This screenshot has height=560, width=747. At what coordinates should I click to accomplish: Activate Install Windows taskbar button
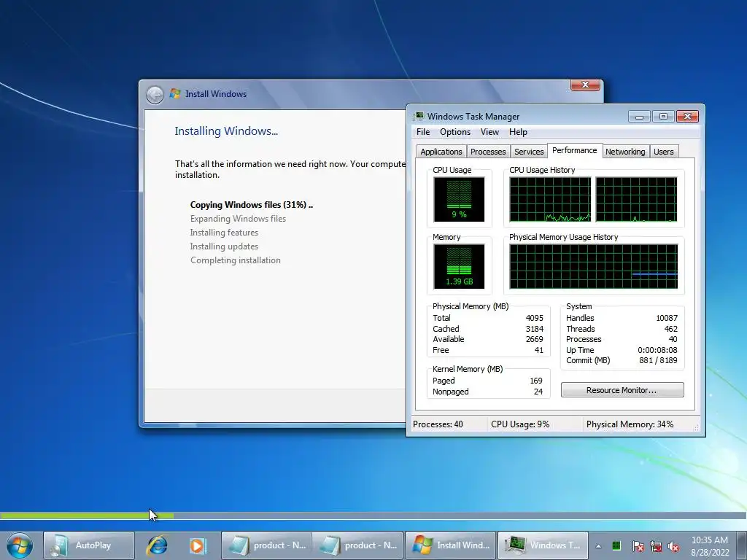coord(451,545)
